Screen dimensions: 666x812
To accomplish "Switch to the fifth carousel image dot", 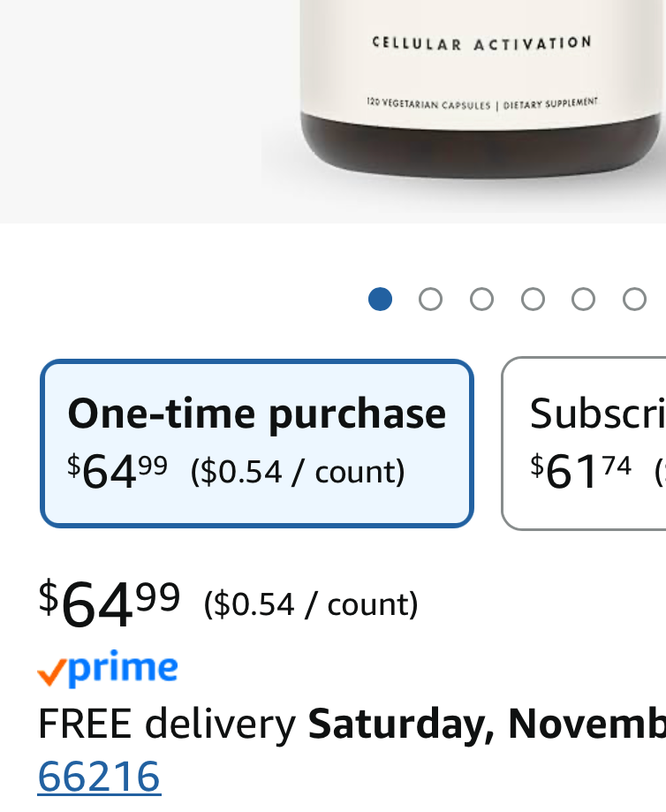I will click(583, 300).
